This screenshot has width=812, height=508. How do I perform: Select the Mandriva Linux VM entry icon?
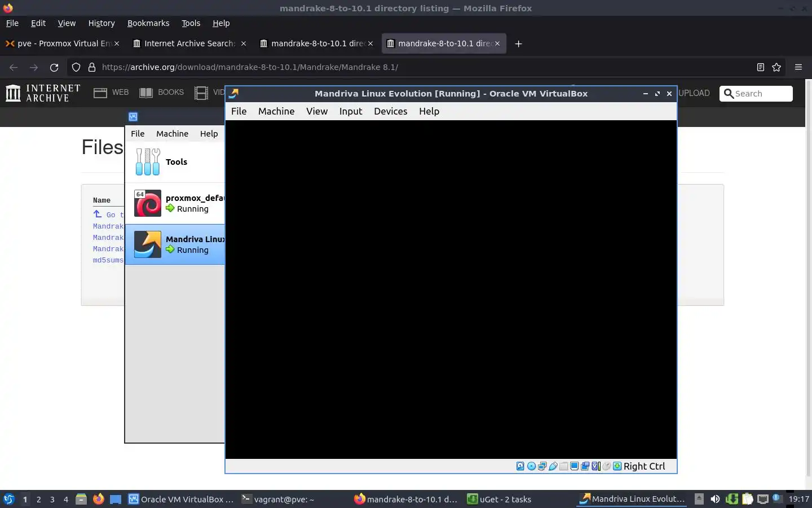pos(148,244)
